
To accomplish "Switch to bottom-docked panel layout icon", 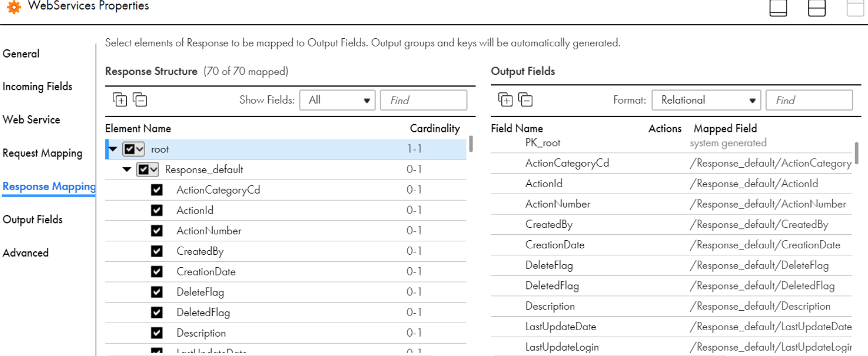I will tap(778, 8).
